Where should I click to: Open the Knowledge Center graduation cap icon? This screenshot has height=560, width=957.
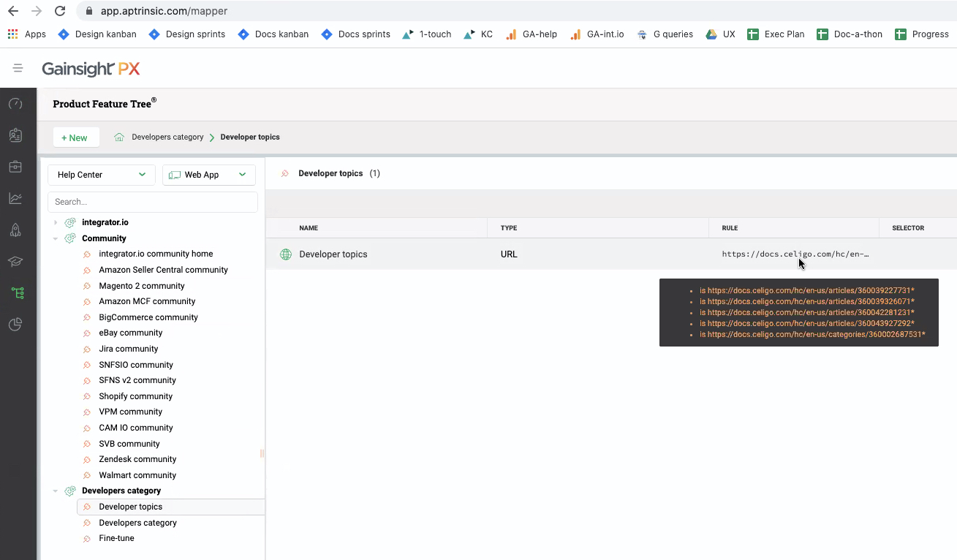click(15, 262)
